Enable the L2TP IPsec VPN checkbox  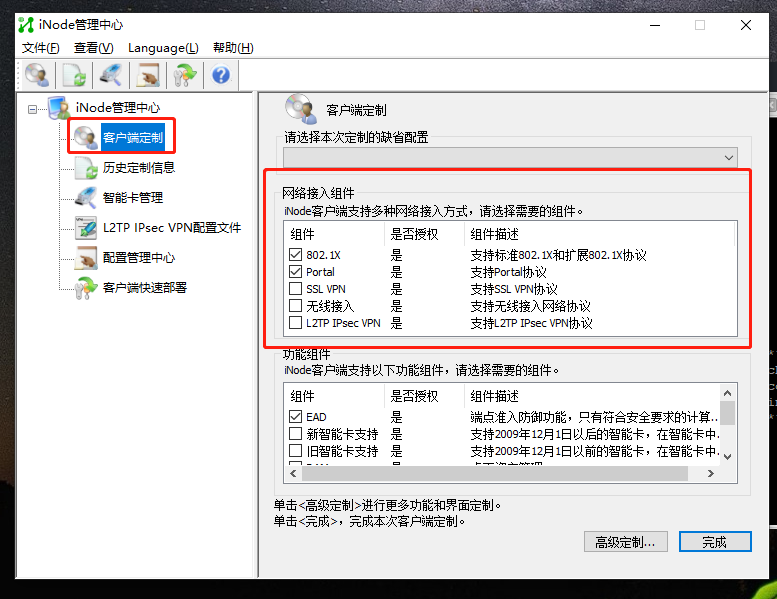(295, 323)
